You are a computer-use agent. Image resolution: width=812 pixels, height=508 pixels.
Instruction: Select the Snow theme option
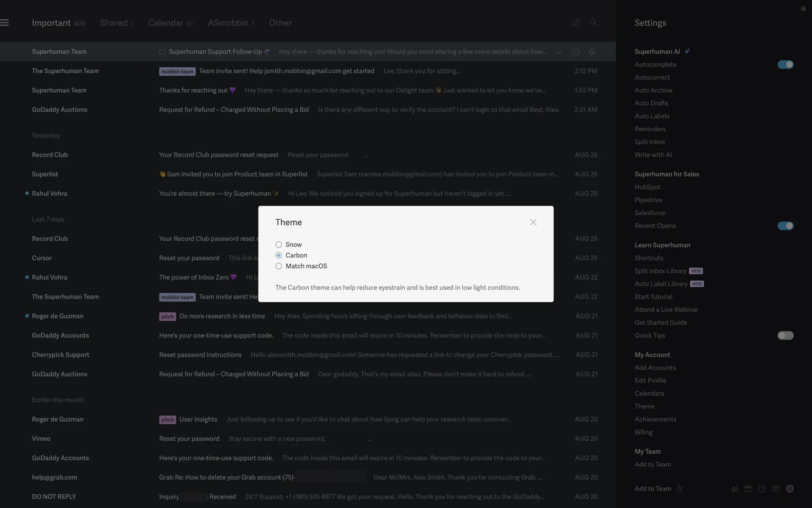click(279, 245)
